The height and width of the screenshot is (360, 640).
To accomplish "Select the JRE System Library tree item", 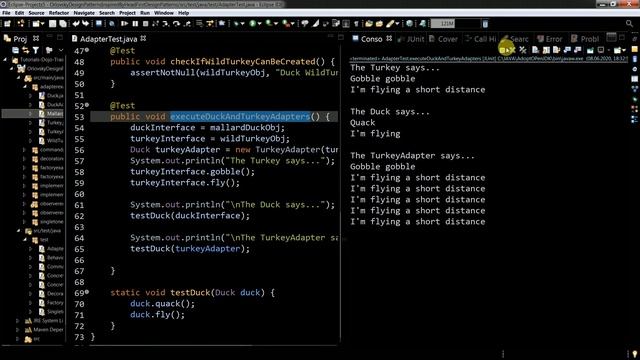I will (44, 321).
